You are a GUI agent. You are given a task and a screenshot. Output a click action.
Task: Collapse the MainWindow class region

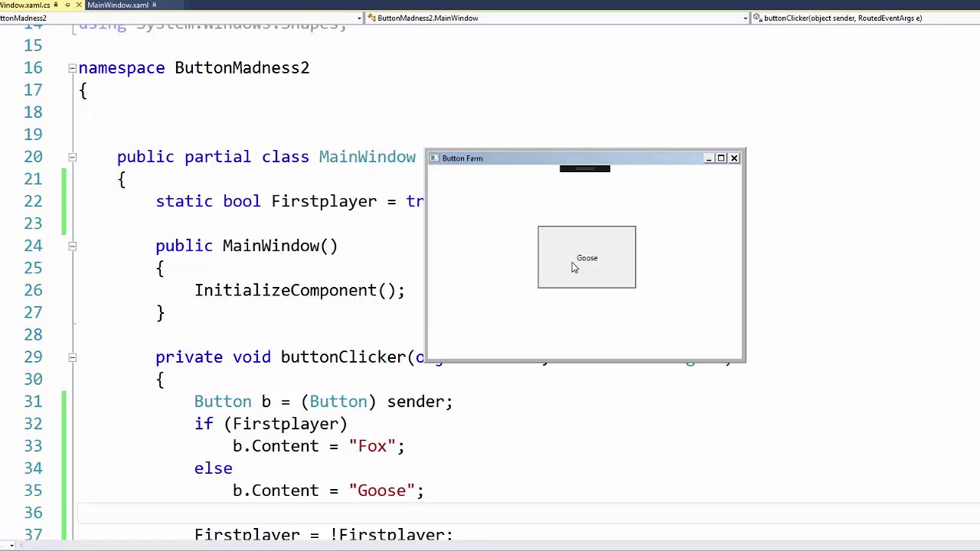click(72, 157)
